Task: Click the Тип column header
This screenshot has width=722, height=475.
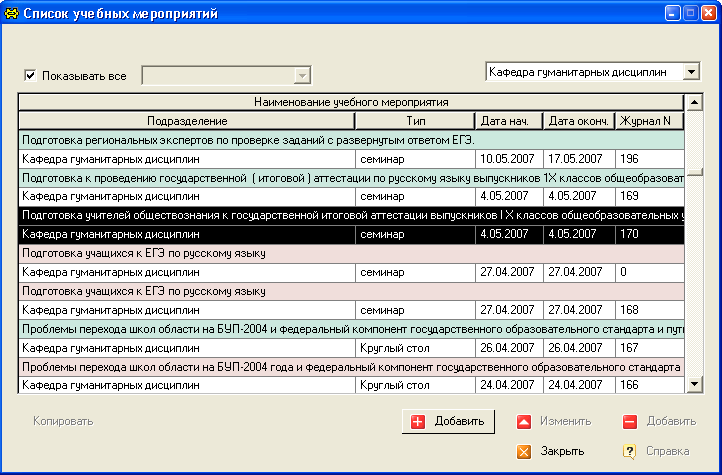Action: coord(415,121)
